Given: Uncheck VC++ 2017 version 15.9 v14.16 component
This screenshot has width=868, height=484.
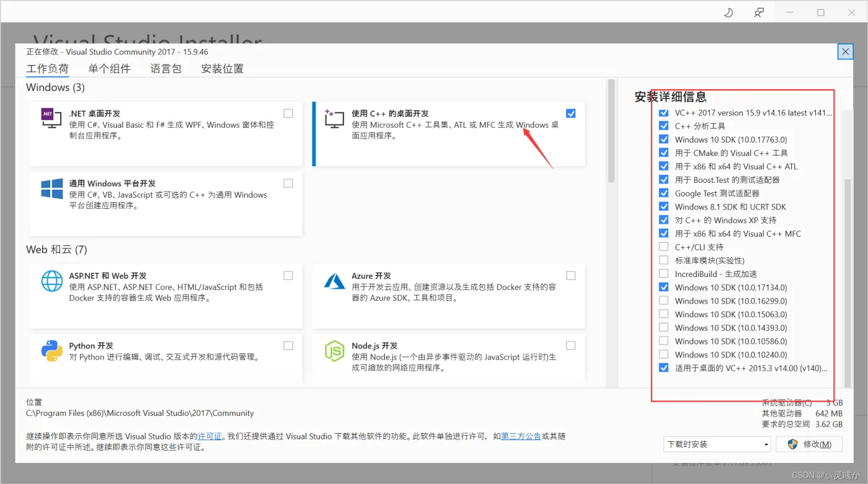Looking at the screenshot, I should point(664,113).
